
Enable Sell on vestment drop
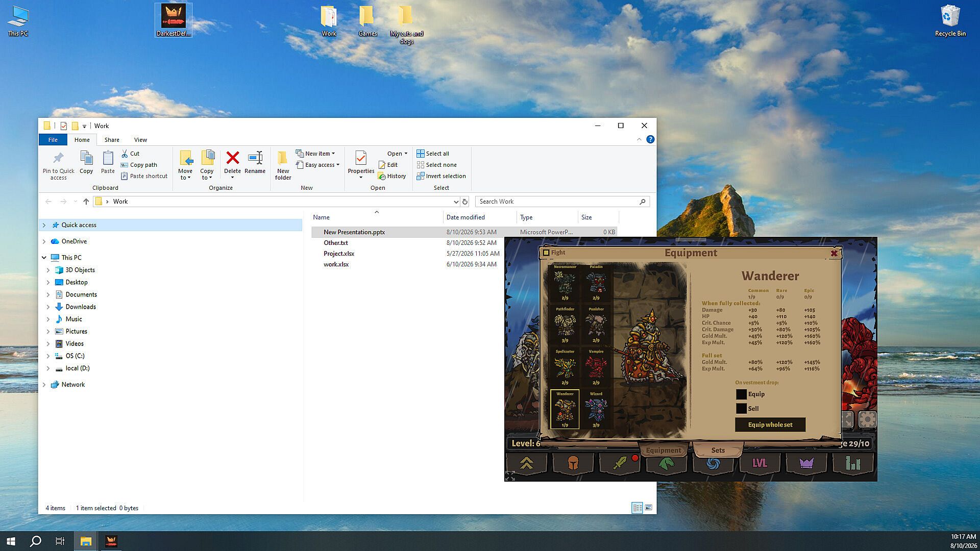[x=741, y=409]
